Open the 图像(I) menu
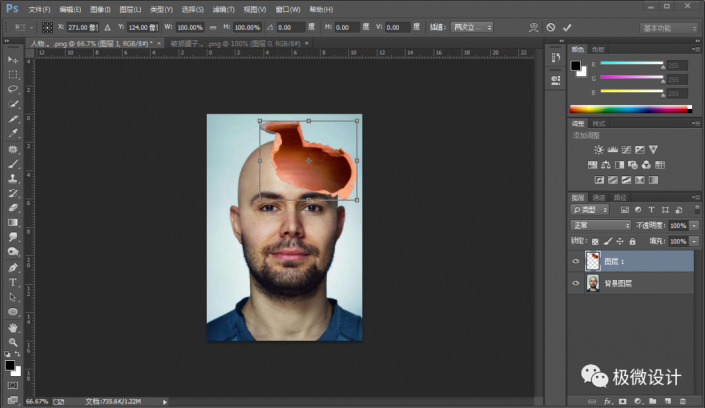 click(x=99, y=8)
